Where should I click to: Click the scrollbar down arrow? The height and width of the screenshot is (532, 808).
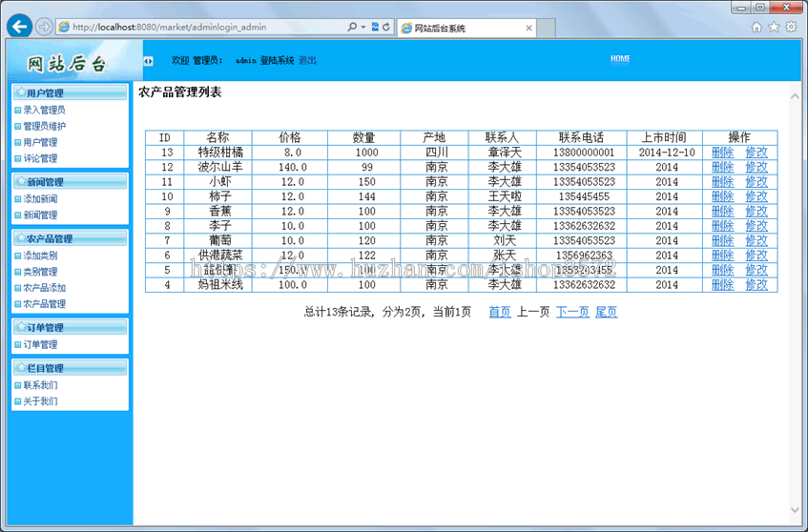[795, 509]
